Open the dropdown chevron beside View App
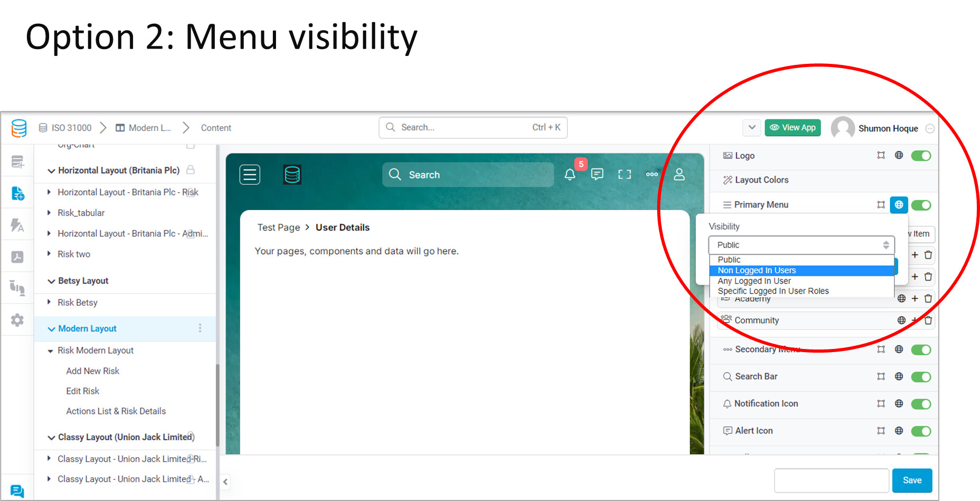Image resolution: width=980 pixels, height=501 pixels. [x=751, y=127]
